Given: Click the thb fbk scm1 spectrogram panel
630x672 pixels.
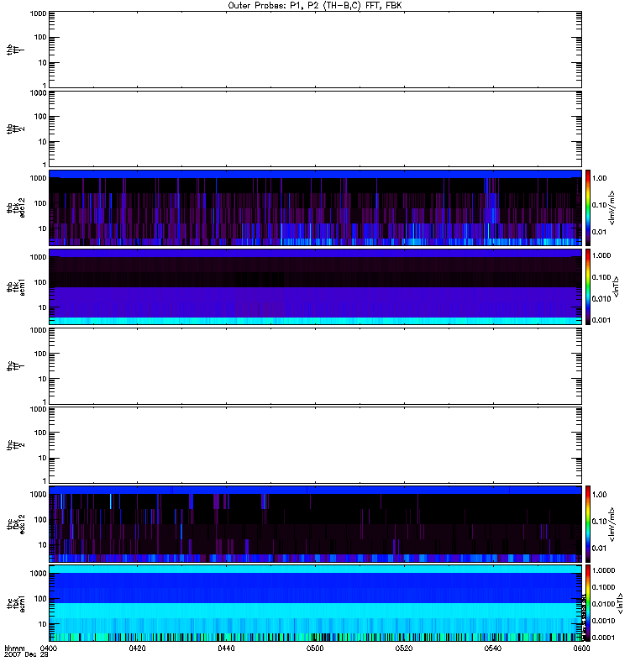Looking at the screenshot, I should (x=315, y=286).
